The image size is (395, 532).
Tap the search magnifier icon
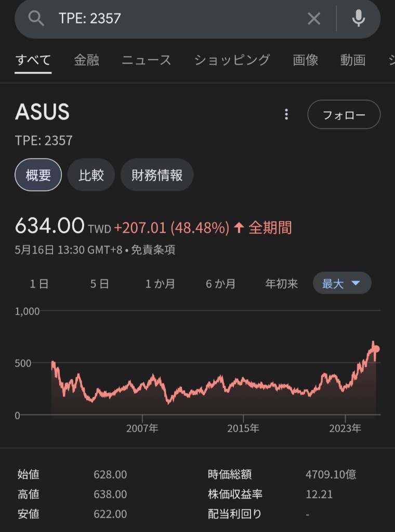coord(36,18)
